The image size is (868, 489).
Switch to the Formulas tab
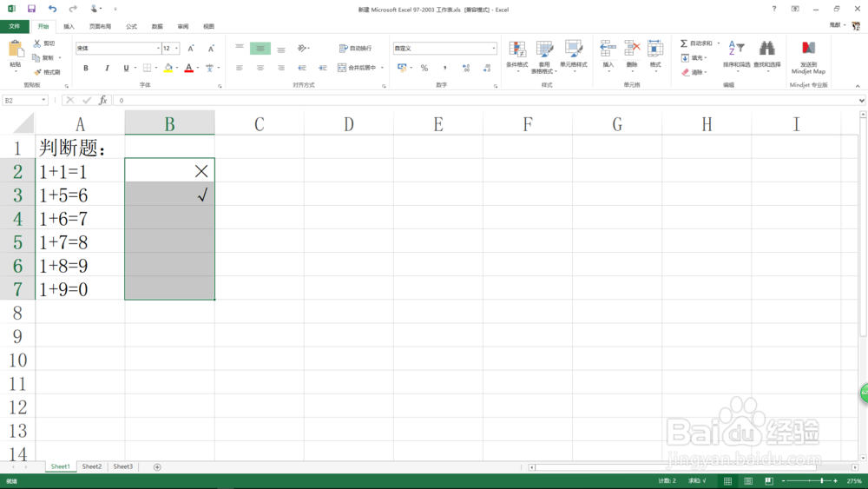(131, 26)
